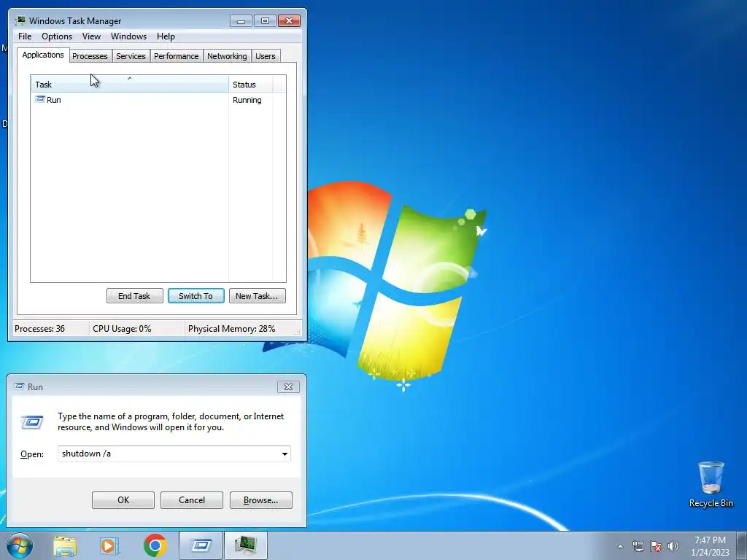The image size is (747, 560).
Task: Click the network status tray icon
Action: [638, 546]
